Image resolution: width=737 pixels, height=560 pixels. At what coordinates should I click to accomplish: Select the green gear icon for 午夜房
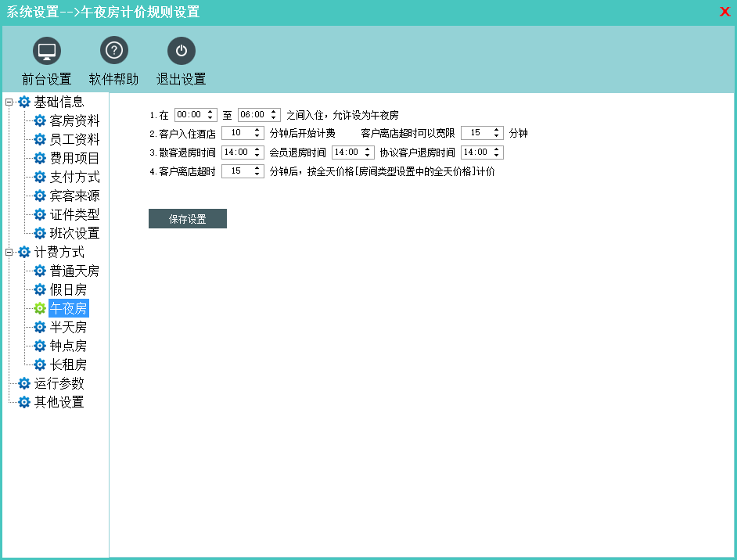coord(40,308)
